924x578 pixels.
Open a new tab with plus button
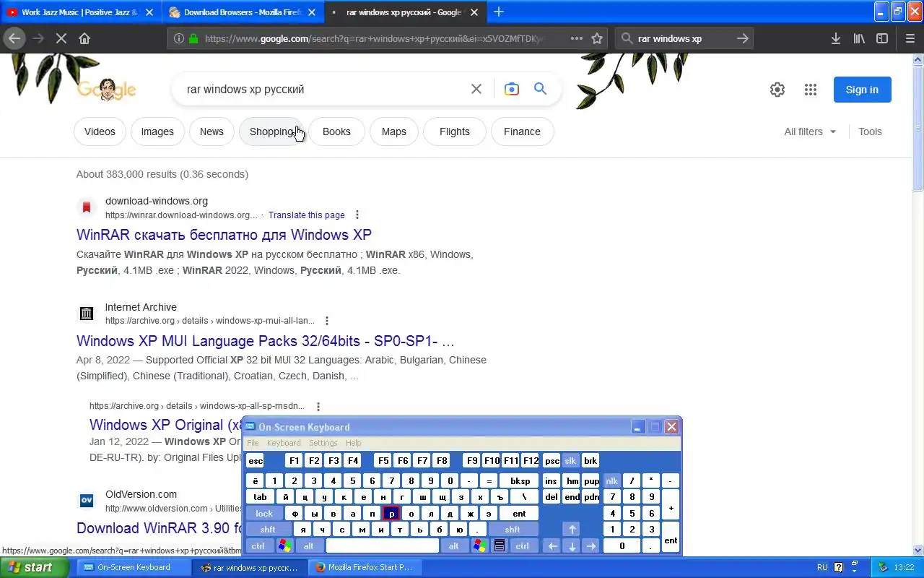499,12
